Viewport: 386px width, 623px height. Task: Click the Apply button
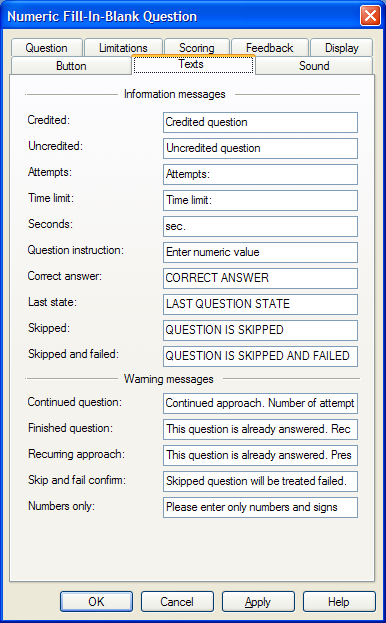coord(258,602)
